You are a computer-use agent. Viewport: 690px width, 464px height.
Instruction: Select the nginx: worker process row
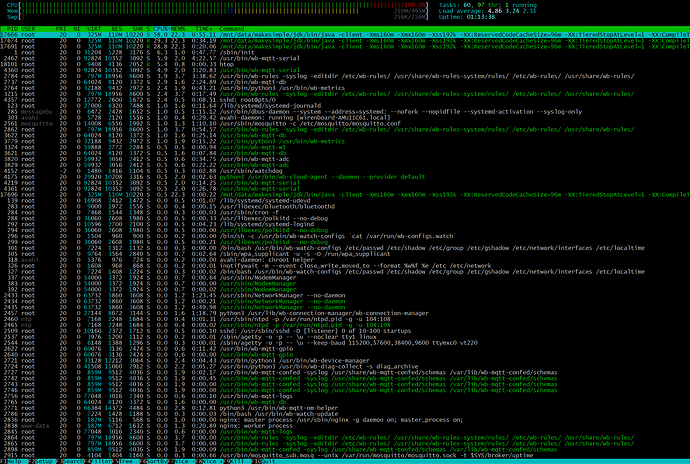click(345, 426)
